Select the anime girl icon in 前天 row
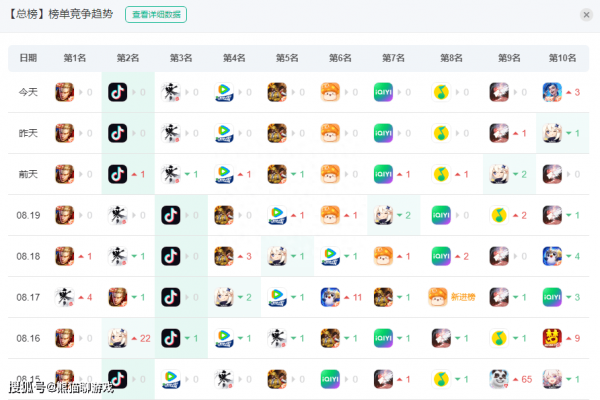 point(499,174)
